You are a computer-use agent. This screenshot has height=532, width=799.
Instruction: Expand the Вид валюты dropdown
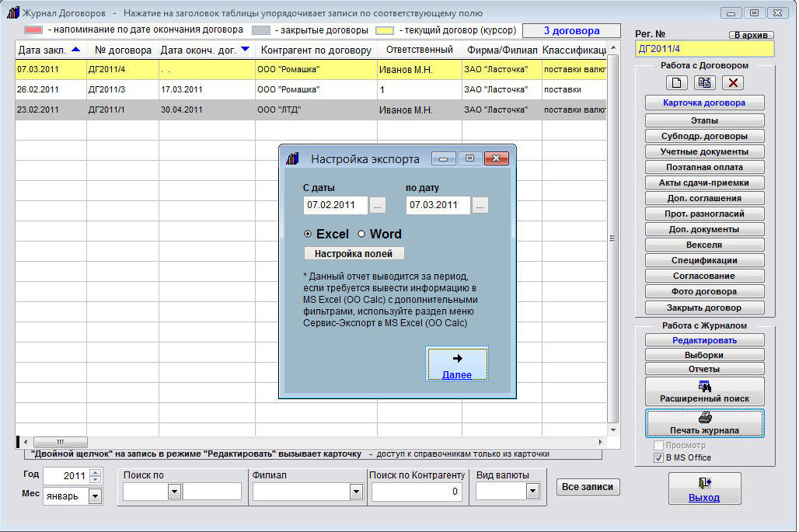pyautogui.click(x=532, y=491)
